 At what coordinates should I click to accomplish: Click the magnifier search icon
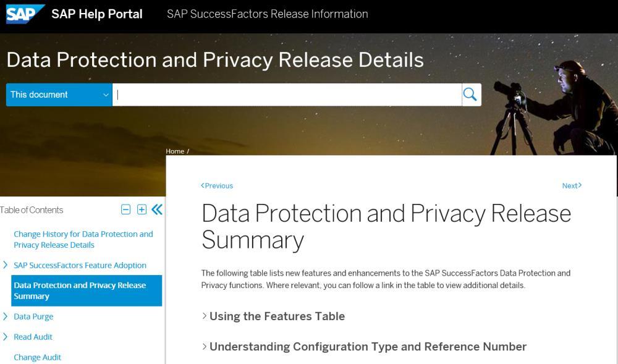[x=470, y=95]
